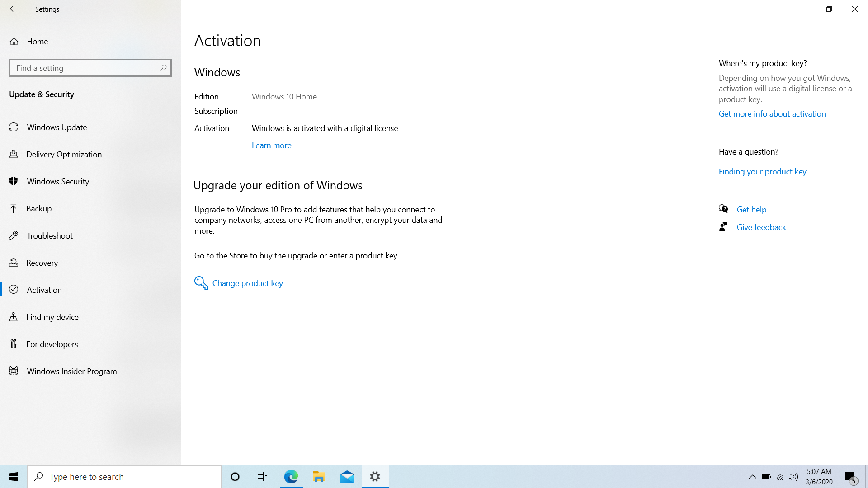This screenshot has height=488, width=868.
Task: Minimize the Settings window
Action: pyautogui.click(x=803, y=9)
